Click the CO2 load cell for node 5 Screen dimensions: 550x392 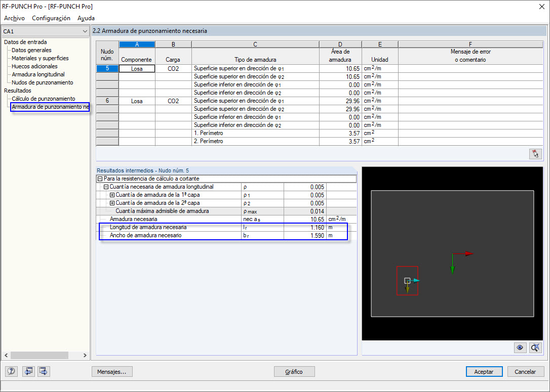[173, 69]
